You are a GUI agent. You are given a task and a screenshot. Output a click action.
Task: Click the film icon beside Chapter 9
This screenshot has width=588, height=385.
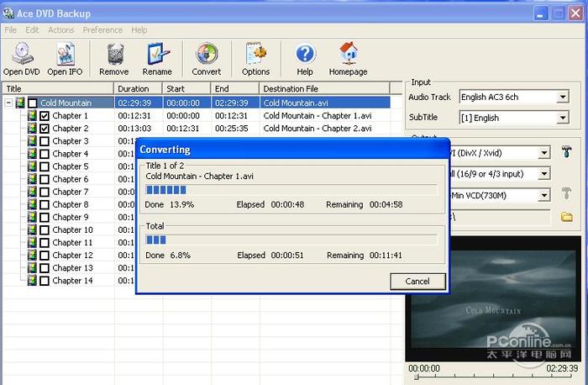coord(32,217)
